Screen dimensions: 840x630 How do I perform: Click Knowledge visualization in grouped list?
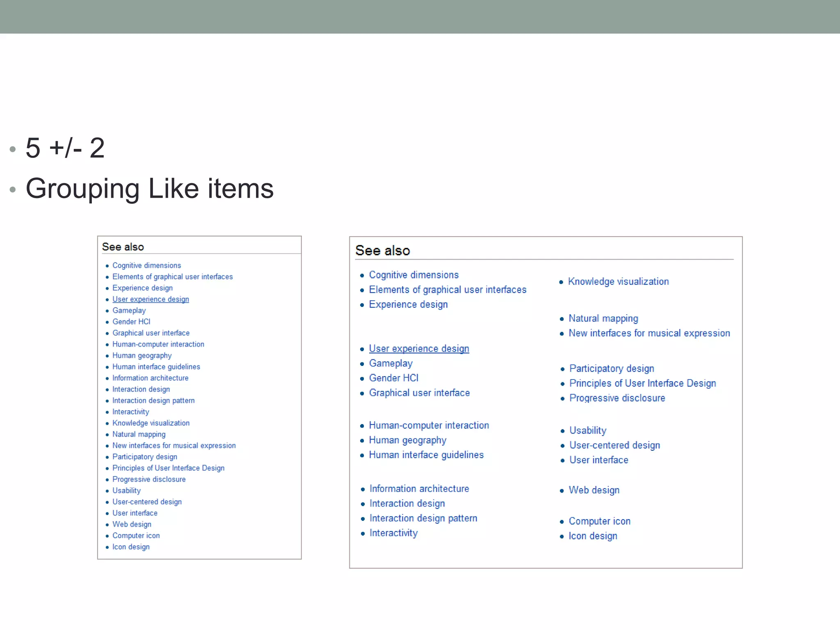[618, 282]
